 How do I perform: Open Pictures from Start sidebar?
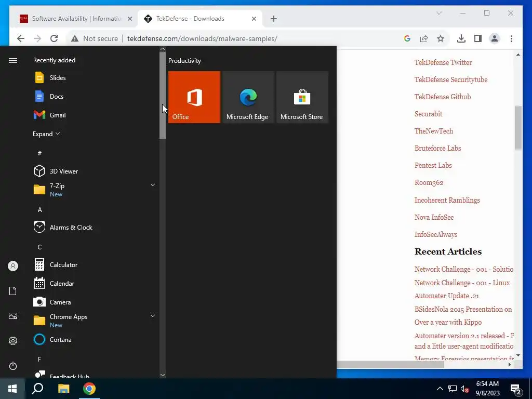click(x=13, y=316)
